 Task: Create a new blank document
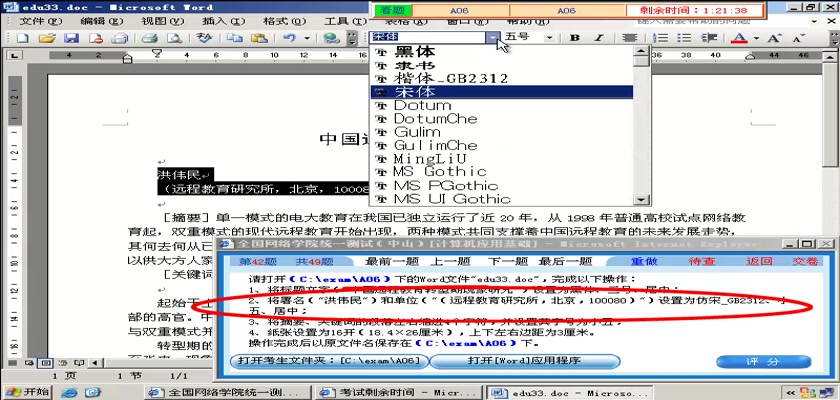(22, 38)
